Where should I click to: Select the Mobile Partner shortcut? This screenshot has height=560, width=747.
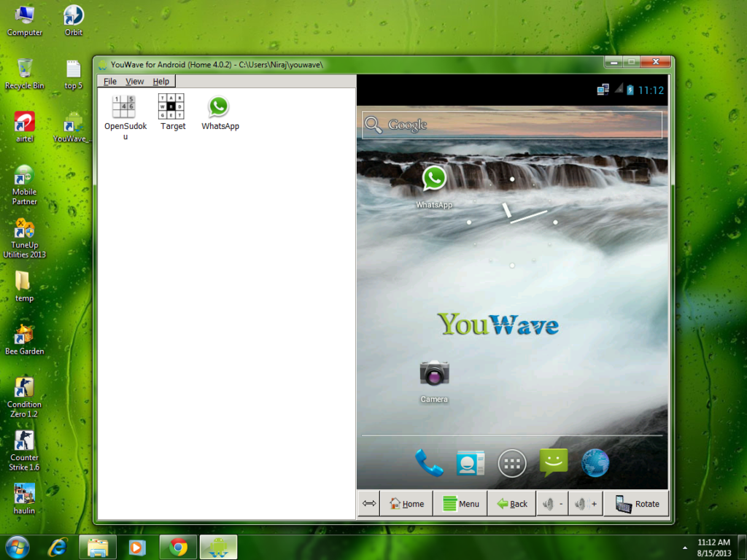point(24,184)
